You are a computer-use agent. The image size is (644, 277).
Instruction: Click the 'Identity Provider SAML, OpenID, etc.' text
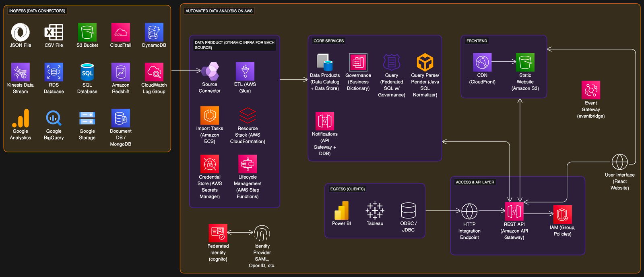point(262,256)
